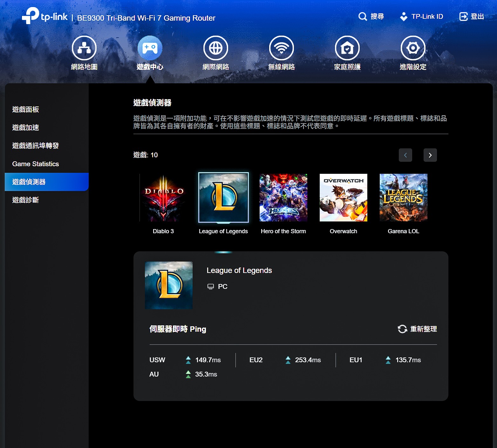The image size is (497, 448).
Task: Click the 遊戲偵測器 page heading
Action: click(153, 103)
